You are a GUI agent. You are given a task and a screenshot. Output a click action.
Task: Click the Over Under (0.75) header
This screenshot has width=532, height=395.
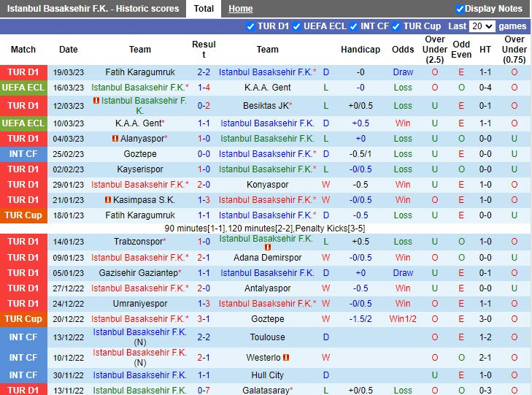(514, 50)
